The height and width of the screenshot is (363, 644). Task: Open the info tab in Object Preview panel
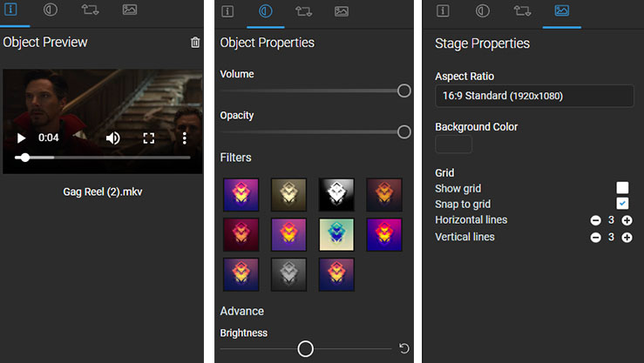pos(10,9)
